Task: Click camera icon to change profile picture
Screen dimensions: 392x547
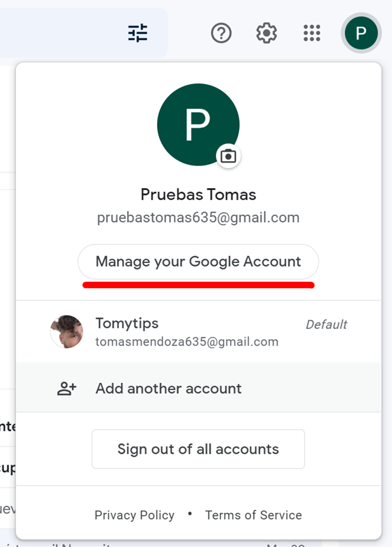Action: (228, 156)
